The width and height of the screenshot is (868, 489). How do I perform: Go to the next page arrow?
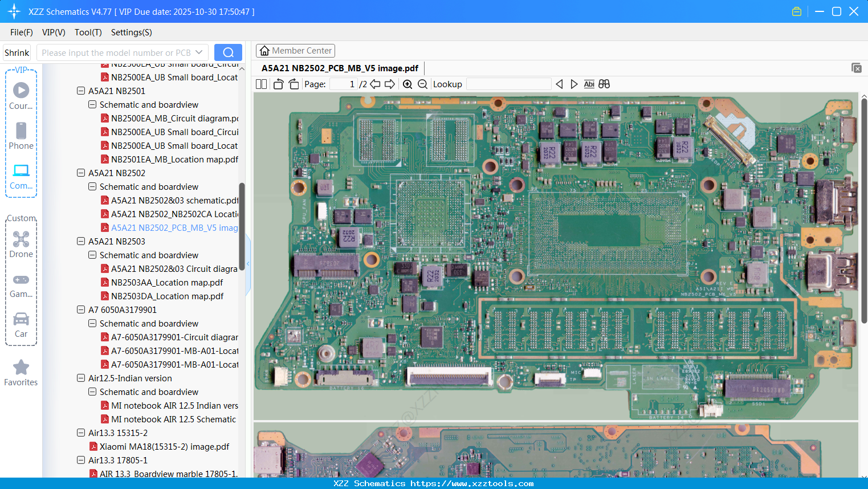click(390, 84)
